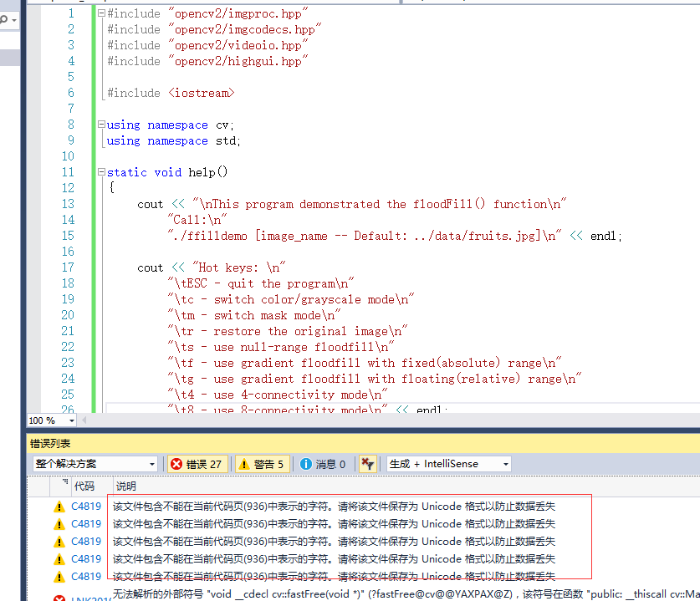Select the first C4819 warning description text
The height and width of the screenshot is (601, 700).
[334, 507]
